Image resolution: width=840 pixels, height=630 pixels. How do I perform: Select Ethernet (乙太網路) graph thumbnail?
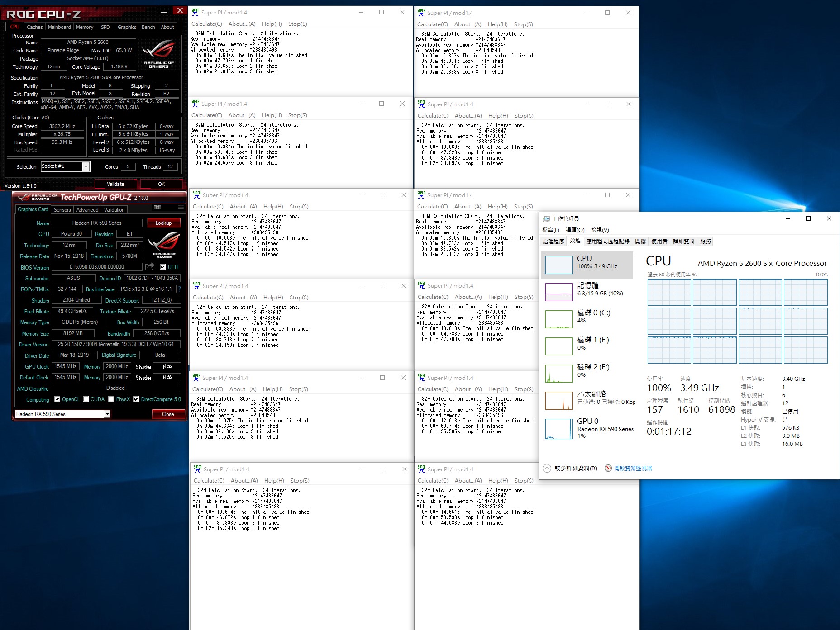point(558,401)
